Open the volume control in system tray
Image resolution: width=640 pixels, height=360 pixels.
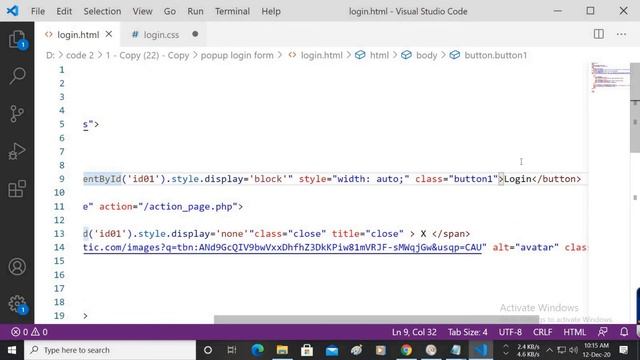point(573,350)
